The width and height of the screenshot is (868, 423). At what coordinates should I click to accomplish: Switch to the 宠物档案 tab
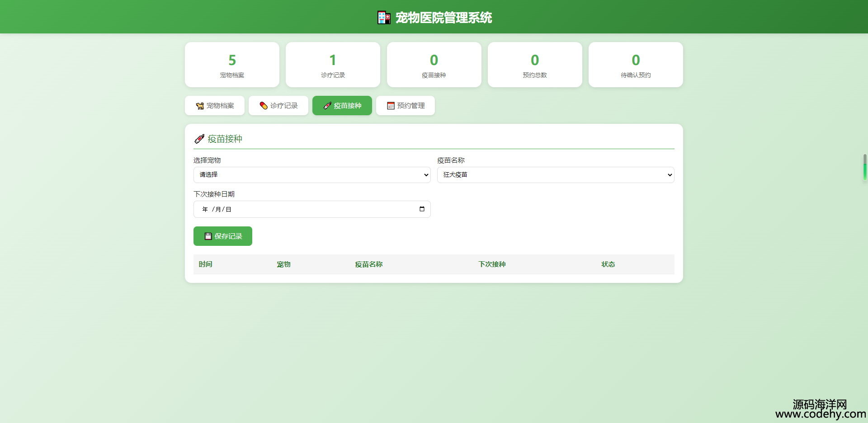(215, 106)
